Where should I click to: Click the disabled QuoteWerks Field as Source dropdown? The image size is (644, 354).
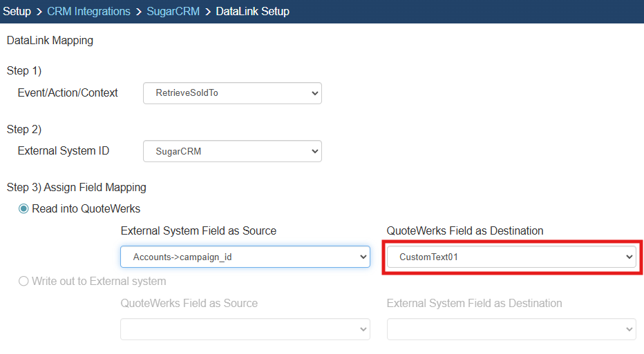[x=245, y=329]
